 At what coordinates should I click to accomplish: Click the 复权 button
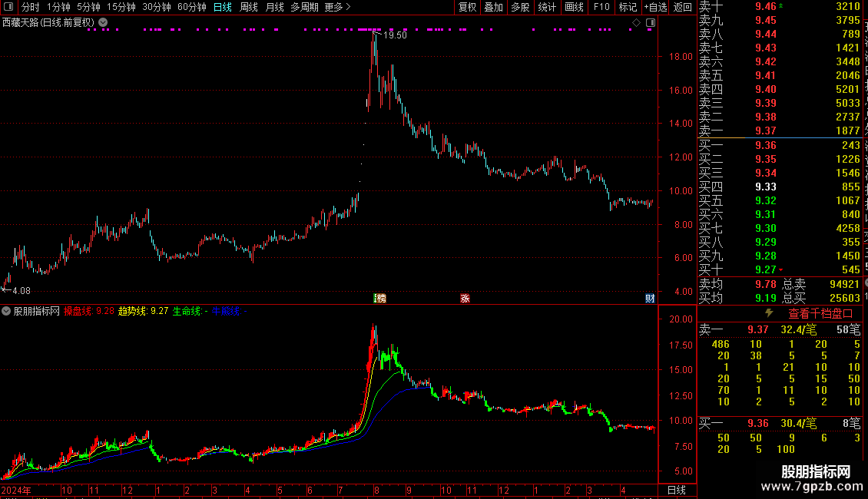467,7
